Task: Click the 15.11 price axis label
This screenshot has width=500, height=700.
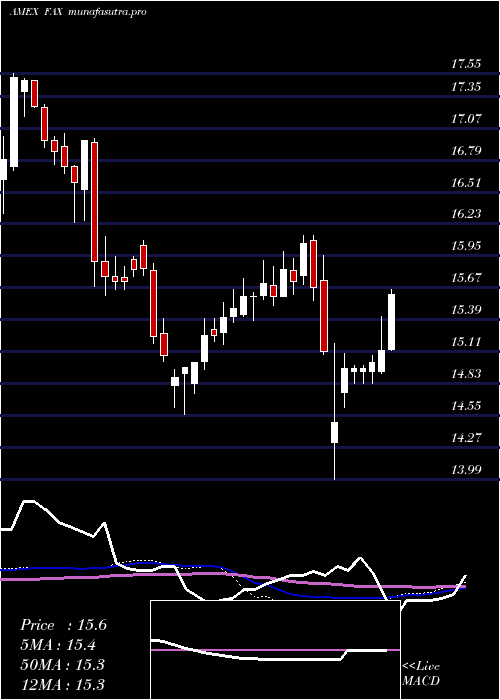Action: [x=466, y=342]
